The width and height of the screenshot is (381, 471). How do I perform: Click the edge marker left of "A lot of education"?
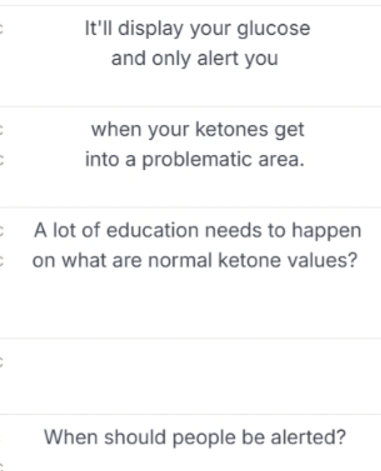[1, 231]
